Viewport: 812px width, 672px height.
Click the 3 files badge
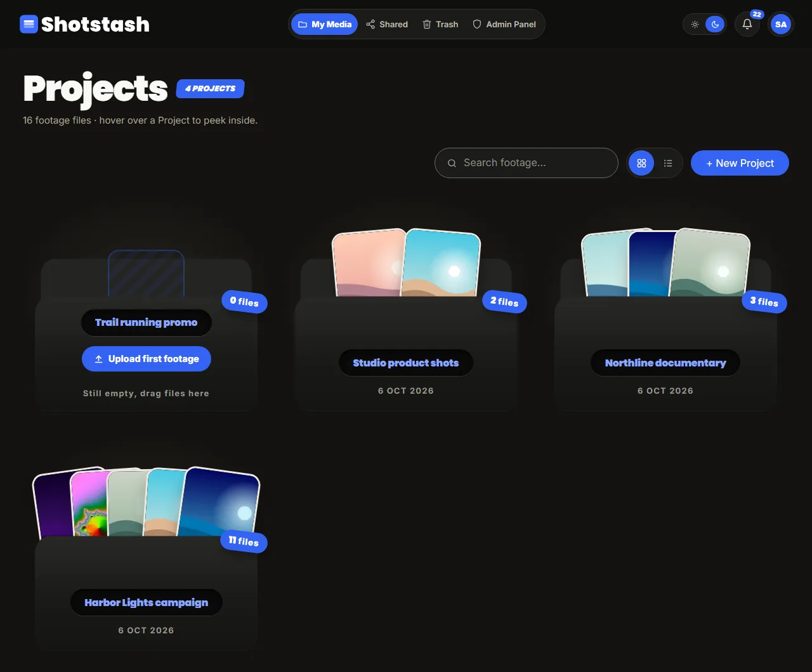pos(764,302)
